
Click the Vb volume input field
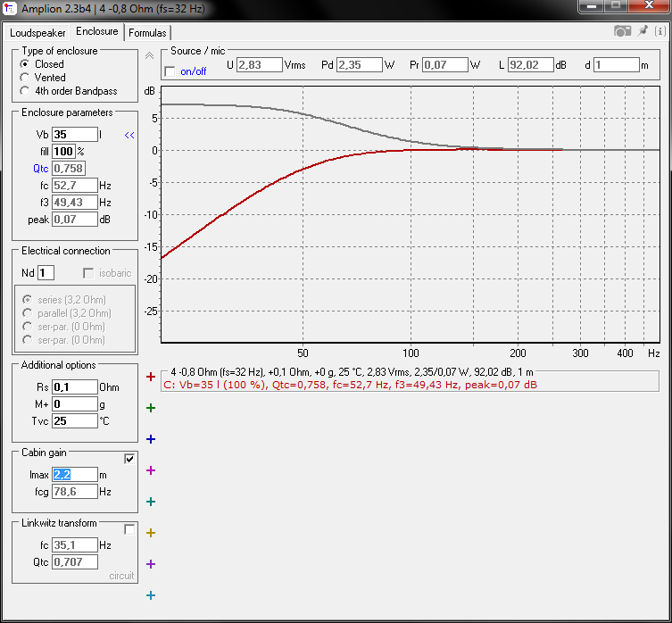(75, 135)
